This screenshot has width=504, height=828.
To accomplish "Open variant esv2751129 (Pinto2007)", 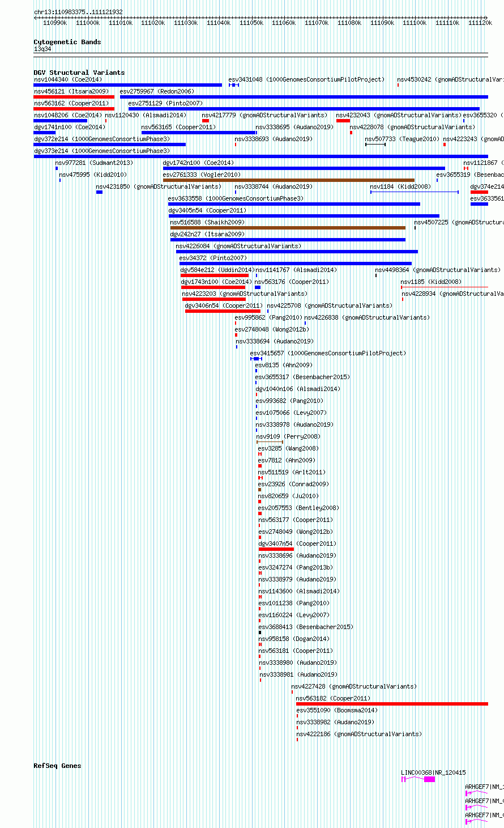I will click(165, 103).
